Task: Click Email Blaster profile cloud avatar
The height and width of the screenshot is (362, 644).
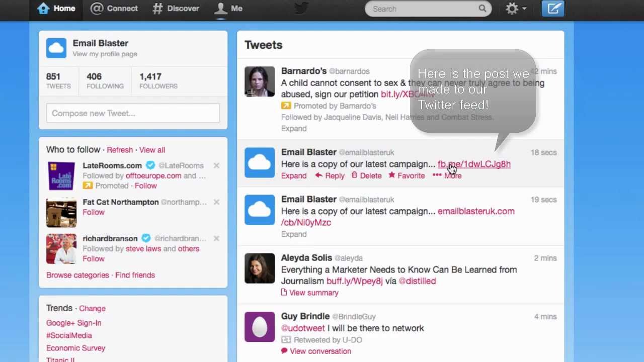Action: 56,48
